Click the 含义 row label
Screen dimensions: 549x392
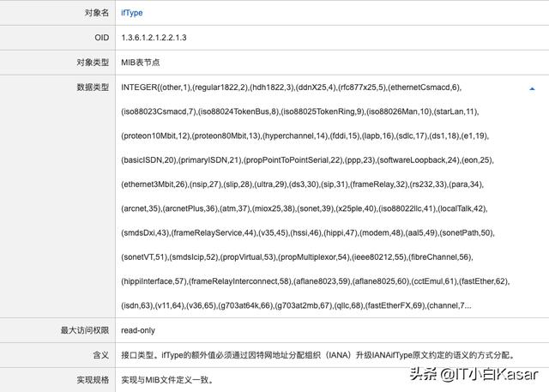tap(101, 355)
